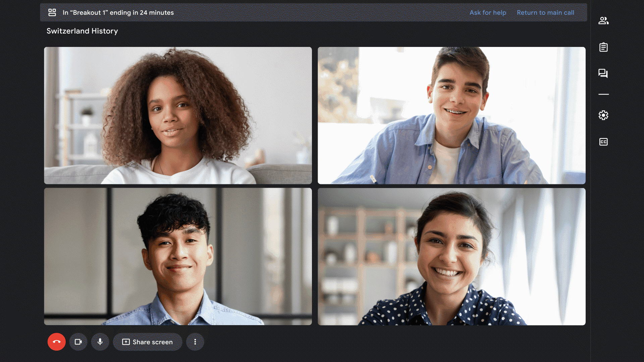Open the more options menu

(195, 342)
